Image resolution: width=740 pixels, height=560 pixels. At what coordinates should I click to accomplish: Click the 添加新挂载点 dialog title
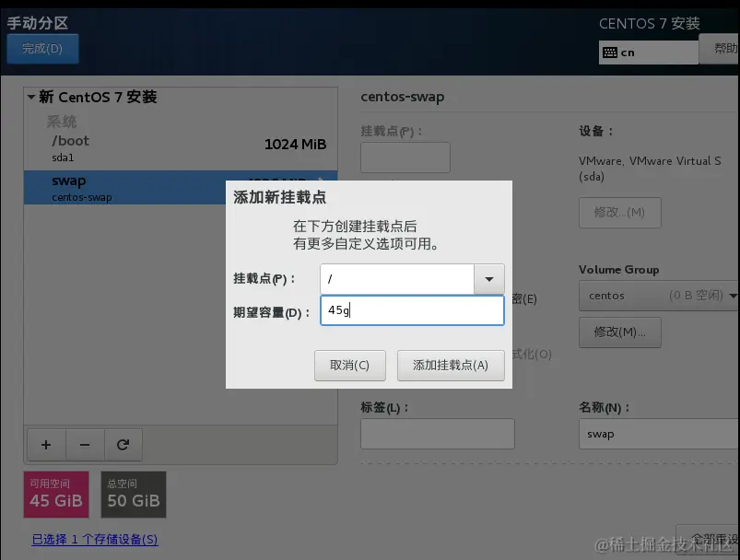point(279,197)
